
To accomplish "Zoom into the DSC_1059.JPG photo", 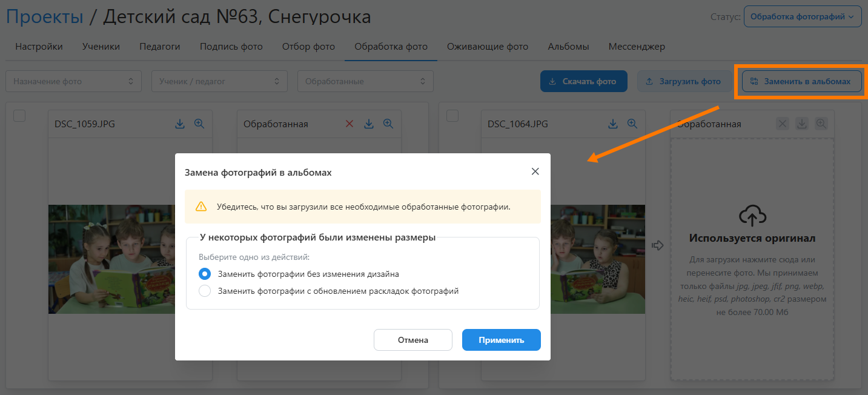I will click(199, 124).
